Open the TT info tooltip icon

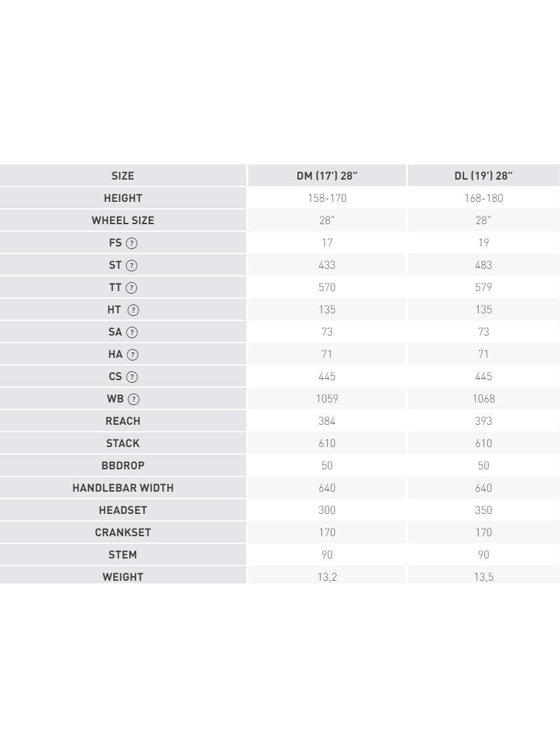pos(132,288)
